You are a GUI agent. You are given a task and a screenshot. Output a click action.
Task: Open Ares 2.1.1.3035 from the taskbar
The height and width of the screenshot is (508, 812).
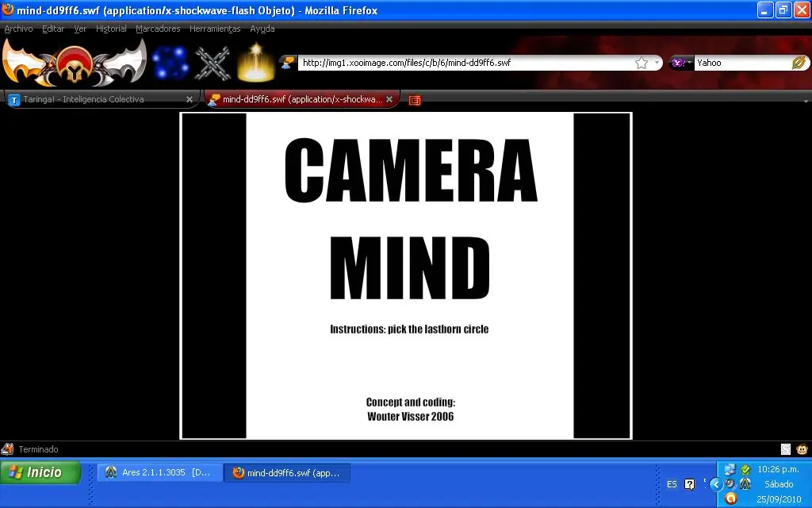click(159, 473)
